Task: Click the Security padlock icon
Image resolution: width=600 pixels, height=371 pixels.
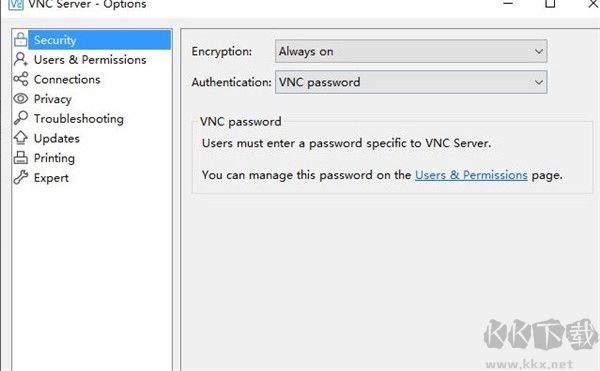Action: (20, 39)
